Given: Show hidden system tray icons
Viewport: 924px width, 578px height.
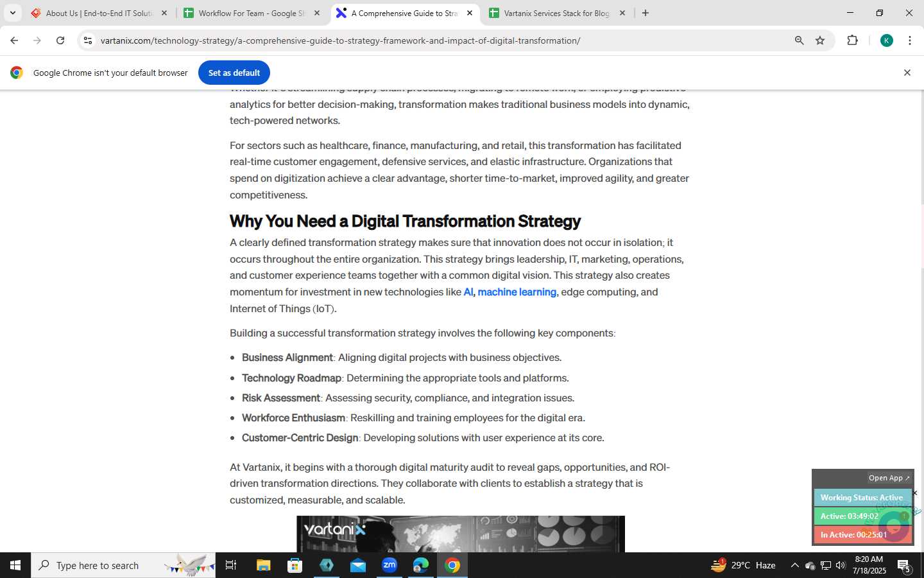Looking at the screenshot, I should pos(794,565).
